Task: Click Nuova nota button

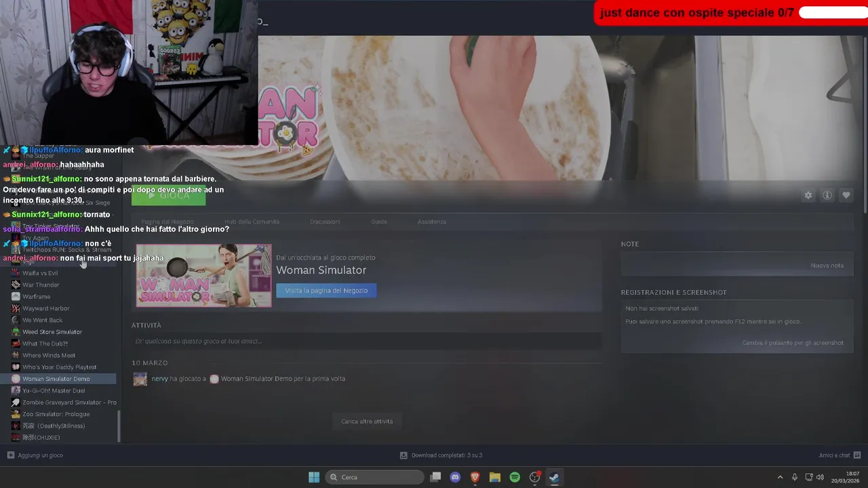Action: (x=827, y=265)
